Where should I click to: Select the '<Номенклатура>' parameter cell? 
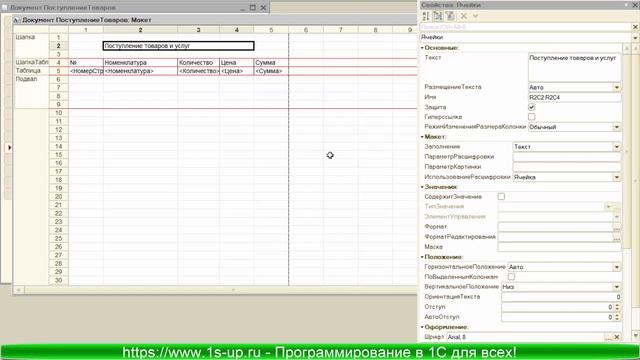click(x=140, y=71)
